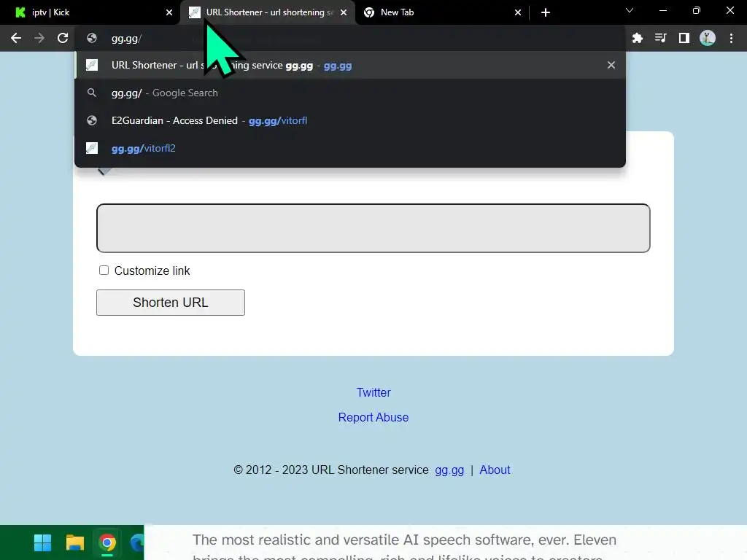Image resolution: width=747 pixels, height=560 pixels.
Task: Open Microsoft Edge from the taskbar
Action: pos(138,542)
